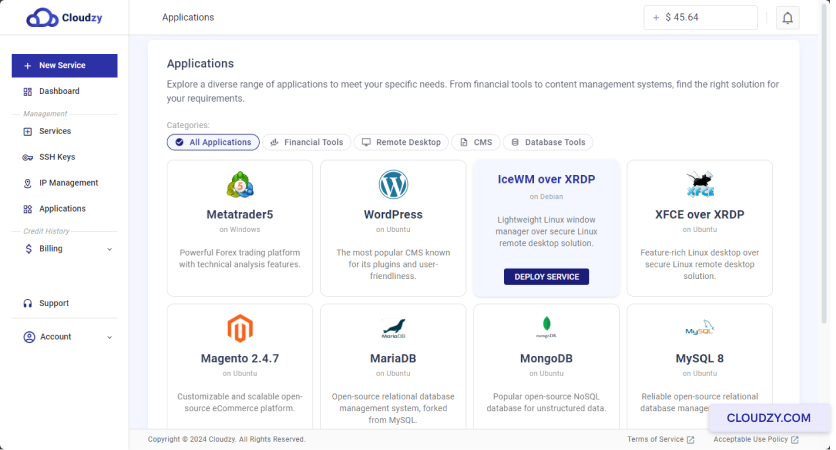Select the All Applications category
The height and width of the screenshot is (450, 836).
point(213,142)
